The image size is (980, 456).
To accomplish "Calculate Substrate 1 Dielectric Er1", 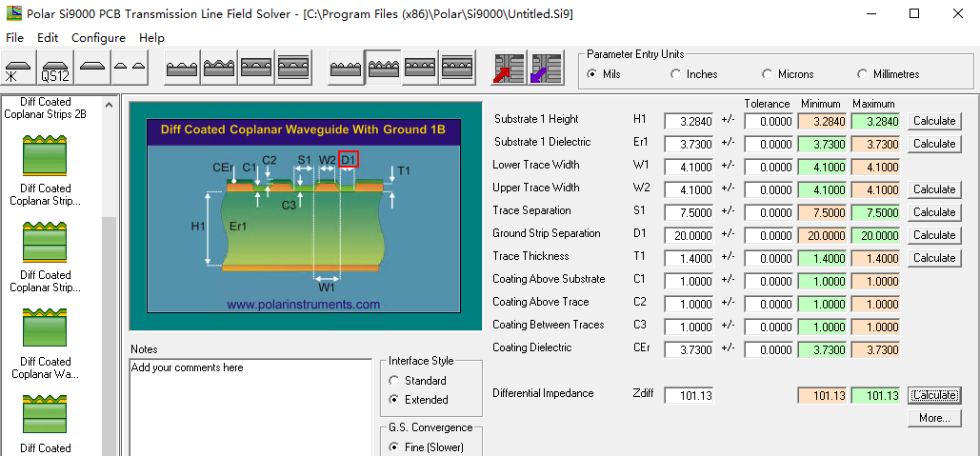I will tap(933, 144).
